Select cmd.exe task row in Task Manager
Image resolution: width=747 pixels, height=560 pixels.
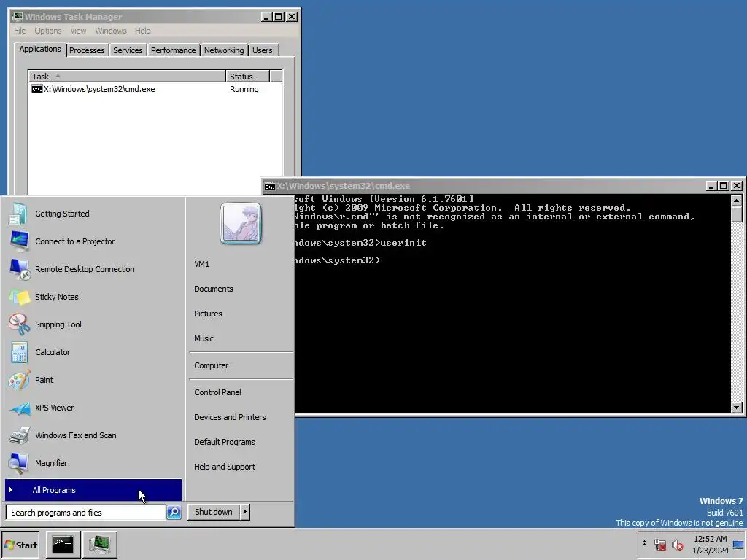coord(155,89)
